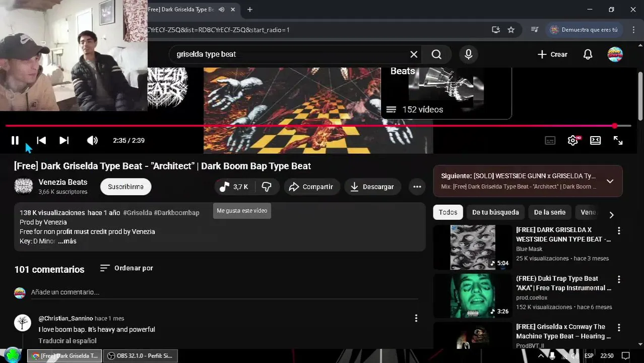The height and width of the screenshot is (363, 644).
Task: Open options for the Griselda x Conway video
Action: coord(619,328)
